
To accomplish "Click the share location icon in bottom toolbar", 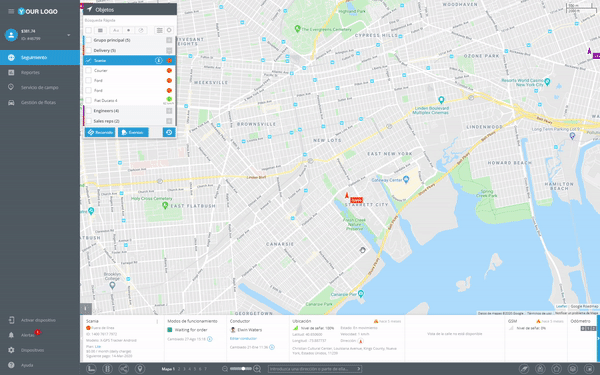I will tap(124, 369).
